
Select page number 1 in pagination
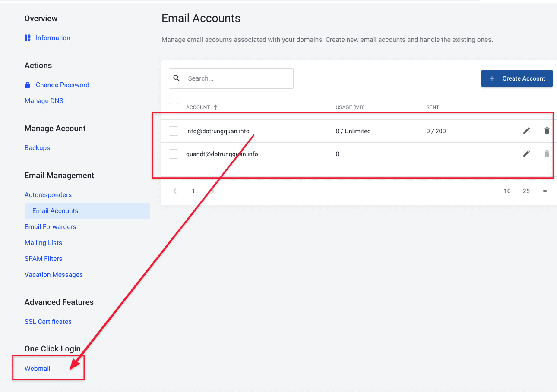click(193, 191)
